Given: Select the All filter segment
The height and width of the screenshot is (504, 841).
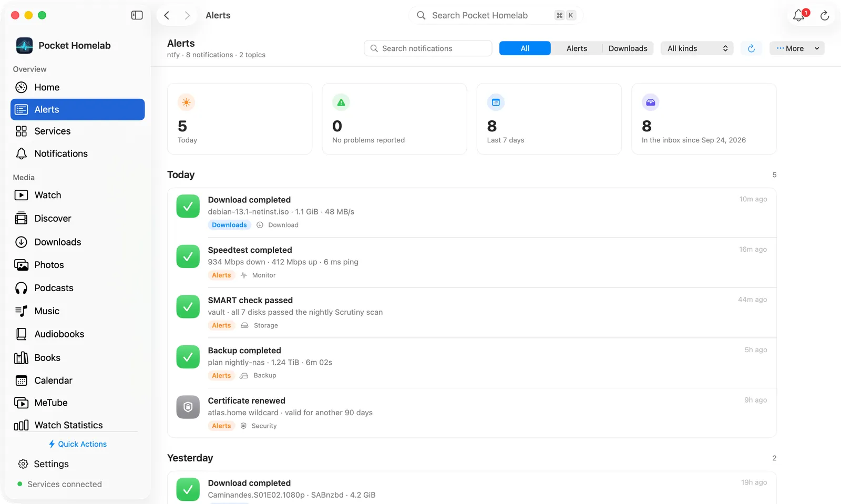Looking at the screenshot, I should (525, 48).
